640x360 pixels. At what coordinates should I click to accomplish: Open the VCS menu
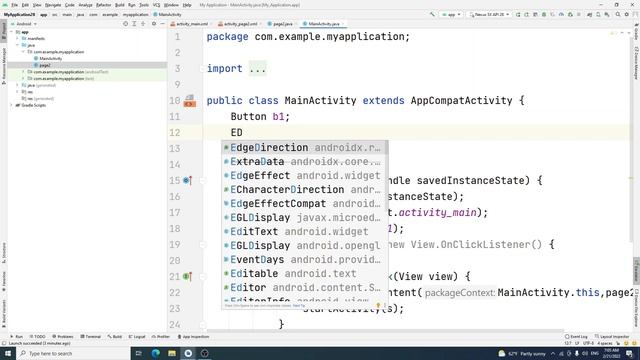(156, 5)
